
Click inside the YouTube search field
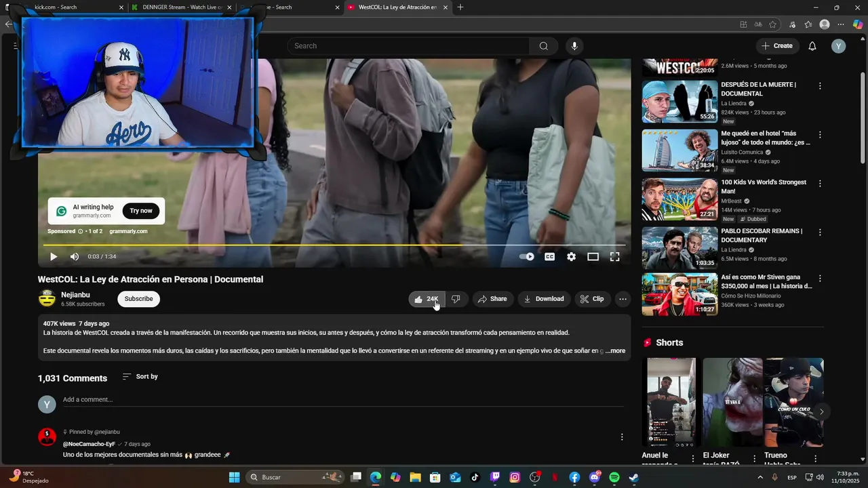(408, 46)
